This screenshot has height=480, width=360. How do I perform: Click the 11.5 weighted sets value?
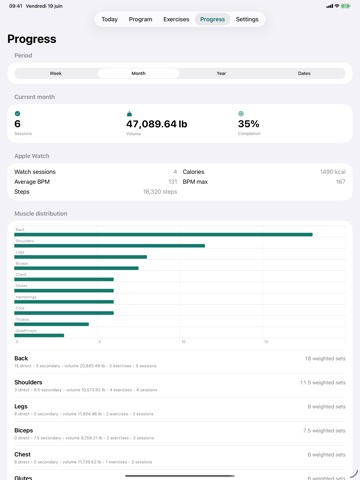(x=323, y=383)
